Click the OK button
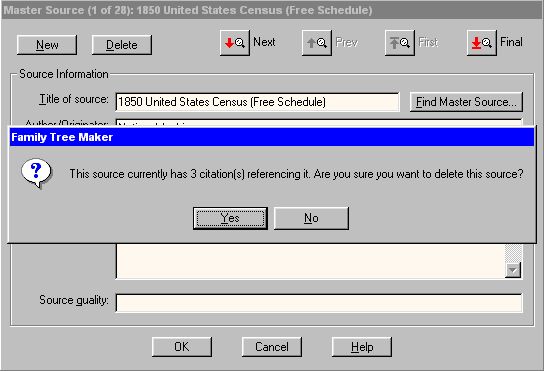The image size is (544, 371). [181, 347]
